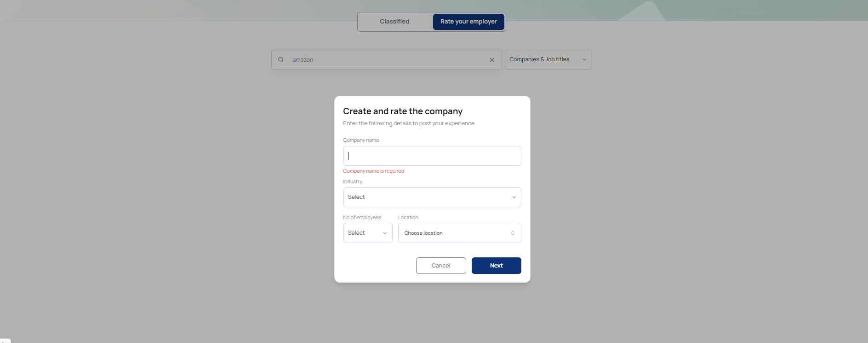This screenshot has width=868, height=343.
Task: Open the No of employees Select dropdown
Action: coord(368,233)
